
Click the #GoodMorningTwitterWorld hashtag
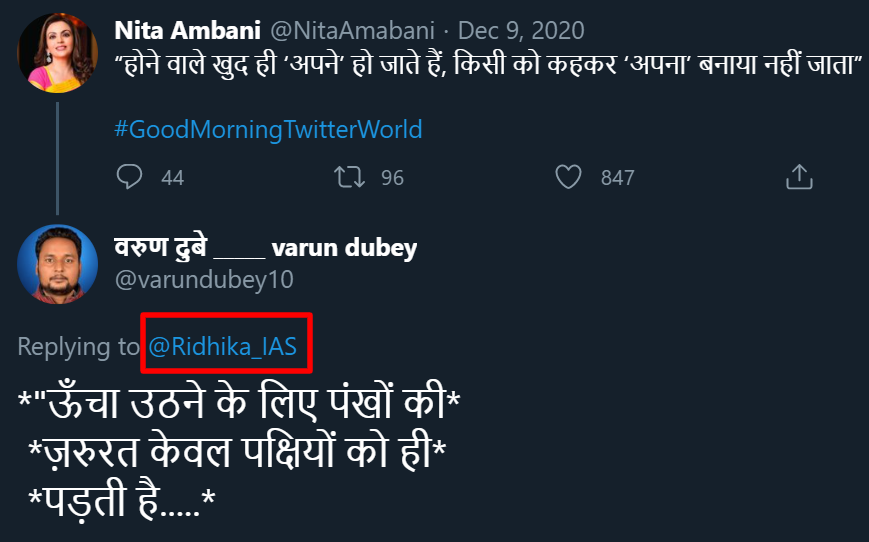(268, 129)
